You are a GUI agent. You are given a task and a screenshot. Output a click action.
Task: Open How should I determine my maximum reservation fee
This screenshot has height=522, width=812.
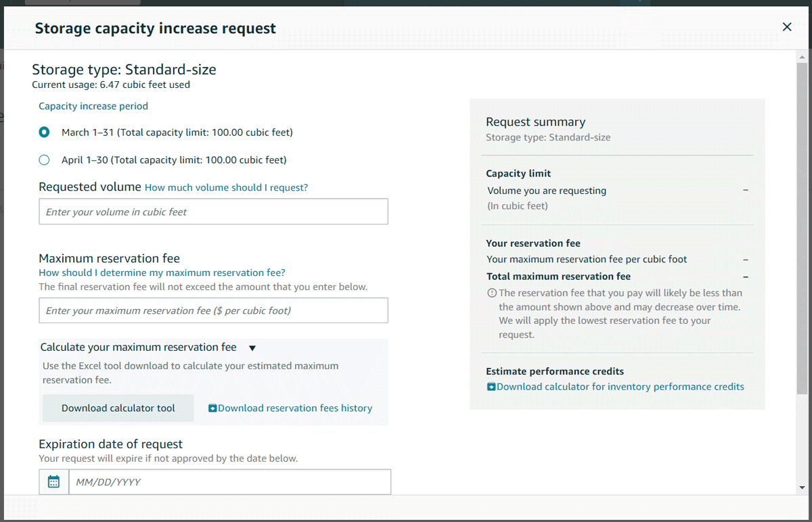(161, 272)
